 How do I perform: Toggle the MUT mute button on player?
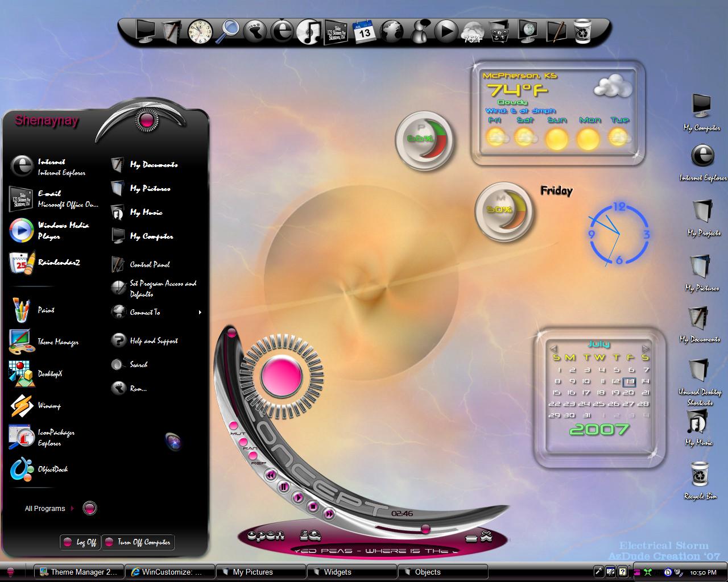pos(233,426)
